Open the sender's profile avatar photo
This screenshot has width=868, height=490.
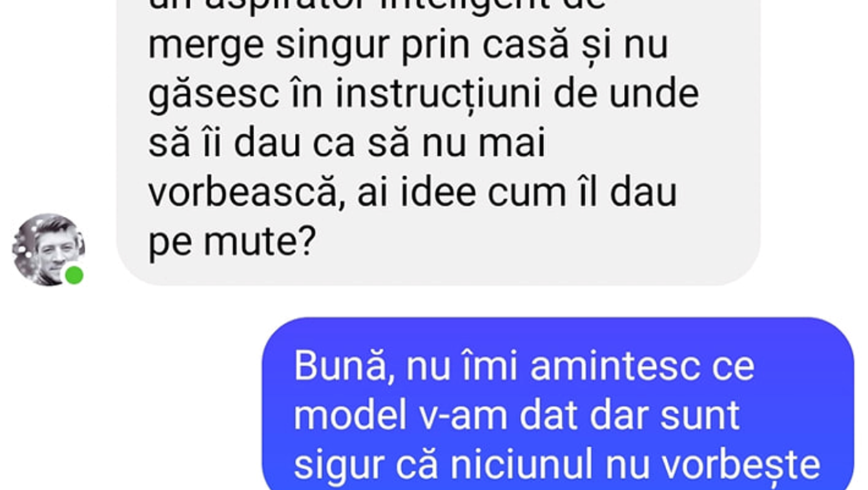click(x=48, y=249)
